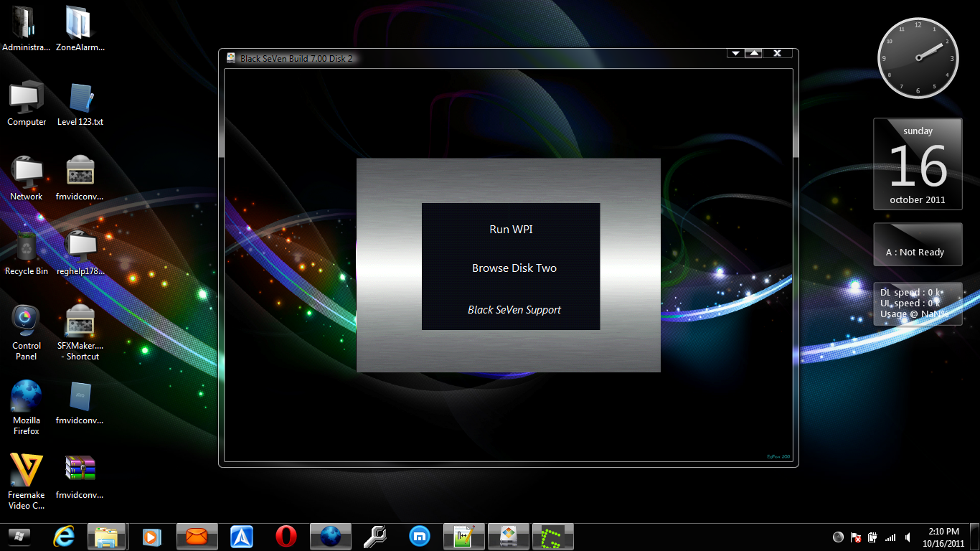This screenshot has height=551, width=980.
Task: Select the Recycle Bin icon
Action: pos(27,253)
